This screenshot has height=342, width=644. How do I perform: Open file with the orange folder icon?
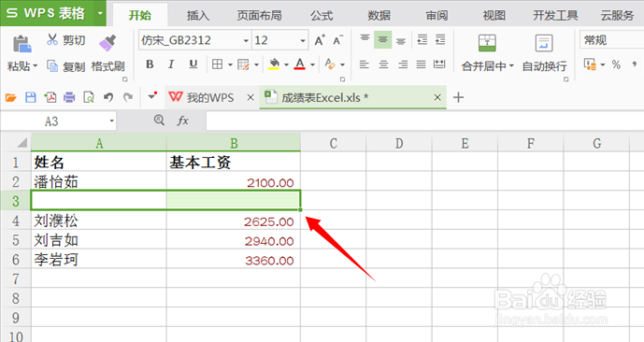click(10, 97)
